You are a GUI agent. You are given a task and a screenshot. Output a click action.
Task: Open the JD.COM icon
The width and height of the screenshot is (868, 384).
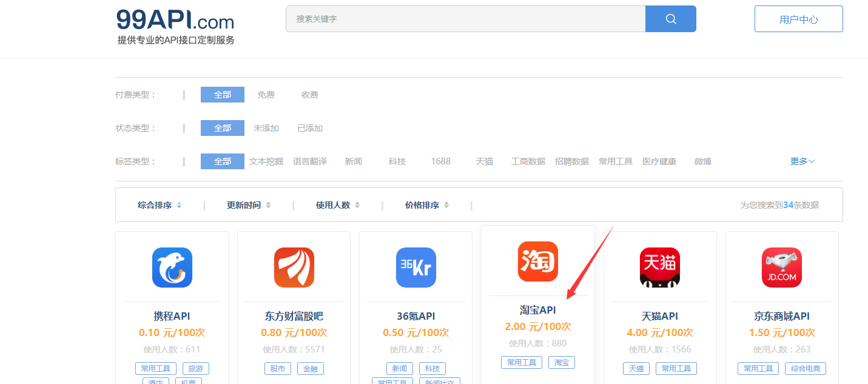[x=782, y=268]
